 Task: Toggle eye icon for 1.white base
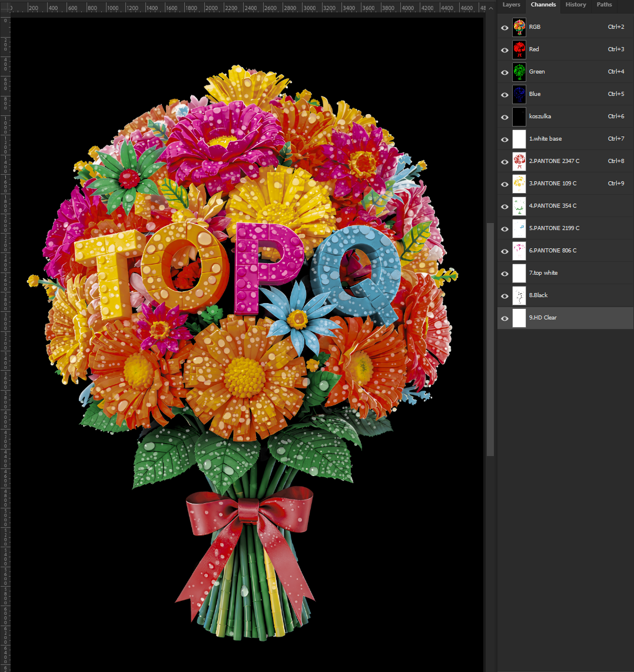[x=504, y=139]
